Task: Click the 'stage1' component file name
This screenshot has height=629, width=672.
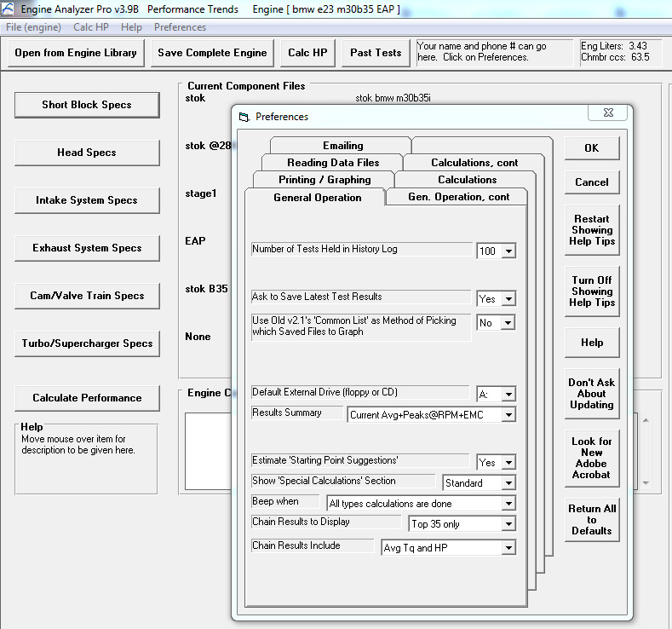Action: 200,193
